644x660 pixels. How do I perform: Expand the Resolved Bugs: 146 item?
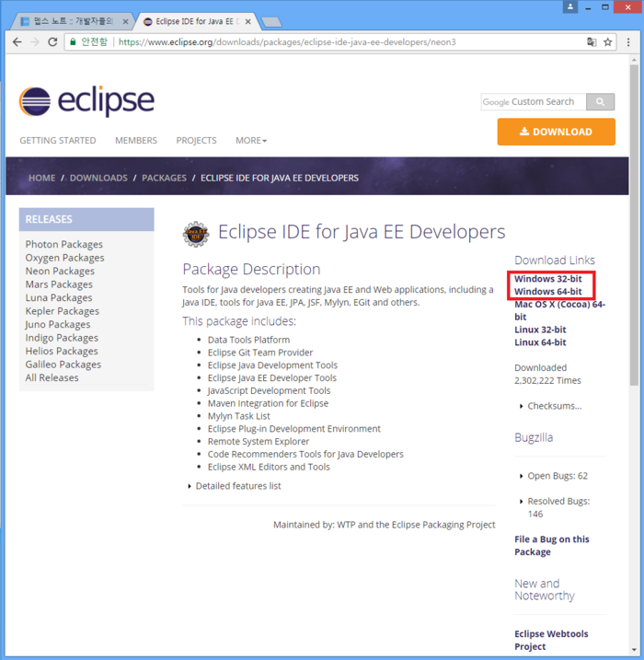tap(555, 507)
